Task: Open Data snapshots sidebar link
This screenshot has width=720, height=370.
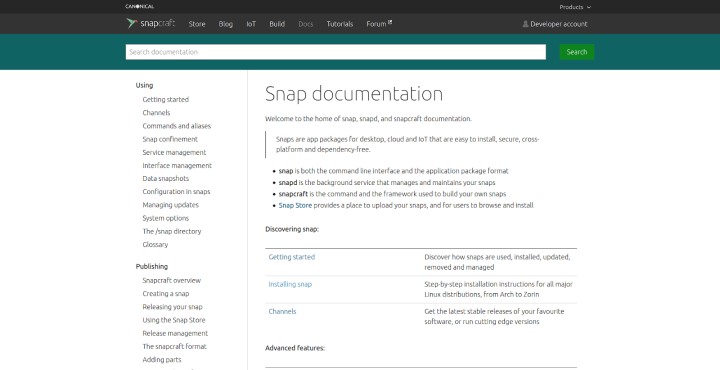Action: [165, 179]
